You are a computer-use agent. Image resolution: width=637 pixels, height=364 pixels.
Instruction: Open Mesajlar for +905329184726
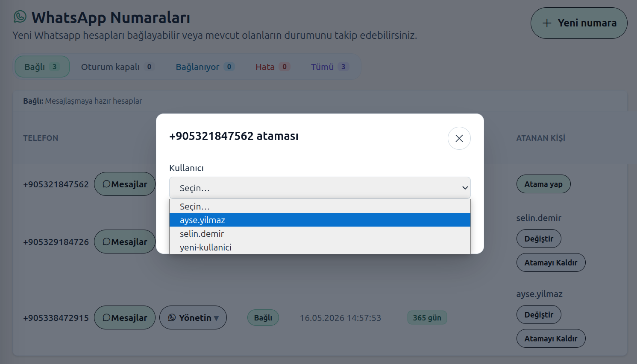tap(125, 242)
